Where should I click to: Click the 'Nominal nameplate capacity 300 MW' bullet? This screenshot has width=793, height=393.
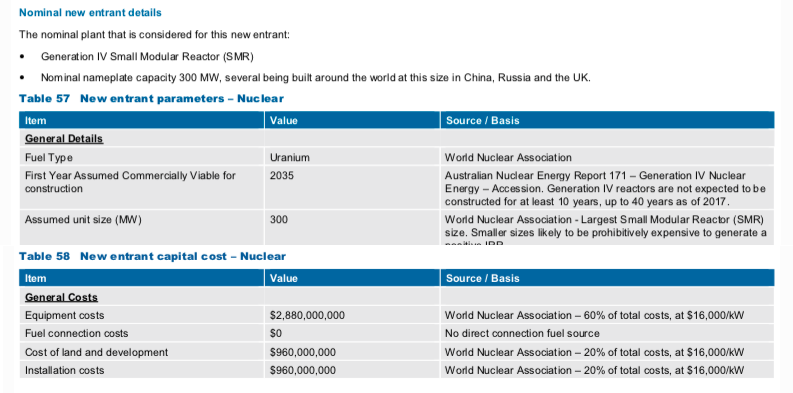pyautogui.click(x=316, y=78)
